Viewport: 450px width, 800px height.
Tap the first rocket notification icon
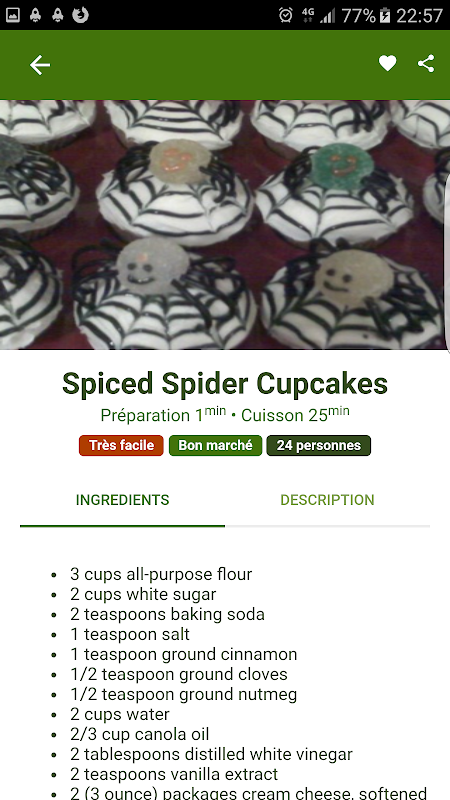35,15
